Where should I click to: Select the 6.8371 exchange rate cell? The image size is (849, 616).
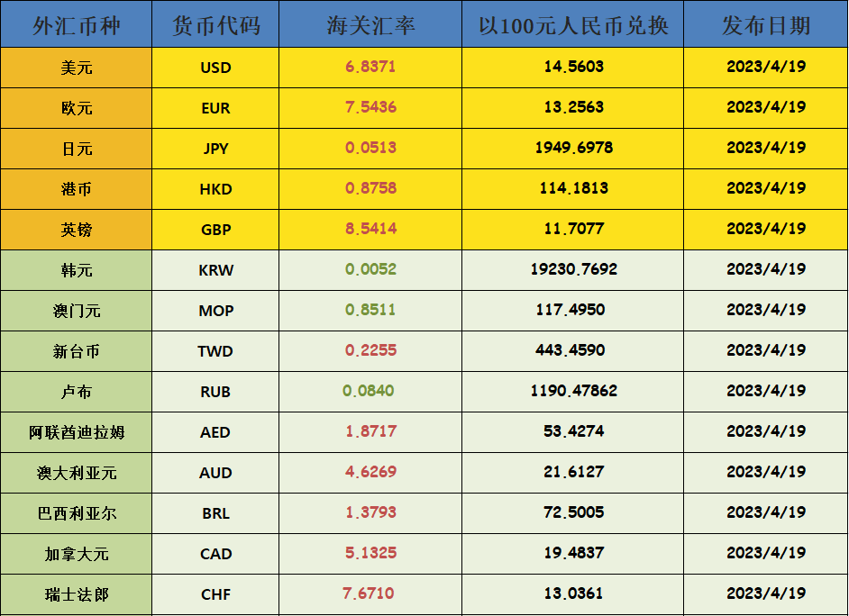click(x=370, y=67)
